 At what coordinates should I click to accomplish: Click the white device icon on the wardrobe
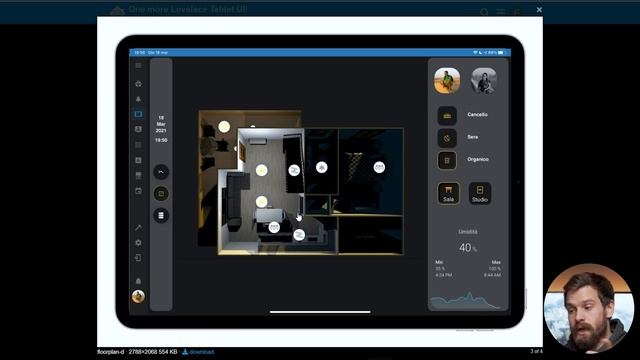tap(294, 170)
